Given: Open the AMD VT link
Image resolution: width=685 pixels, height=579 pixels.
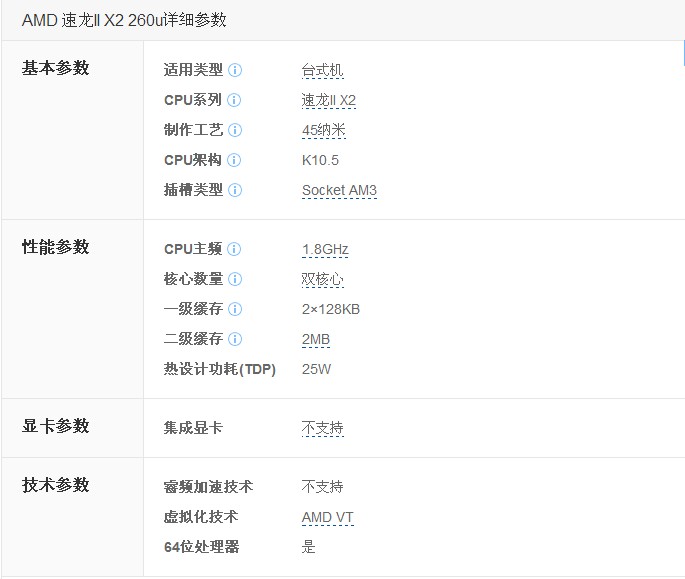Looking at the screenshot, I should coord(328,517).
